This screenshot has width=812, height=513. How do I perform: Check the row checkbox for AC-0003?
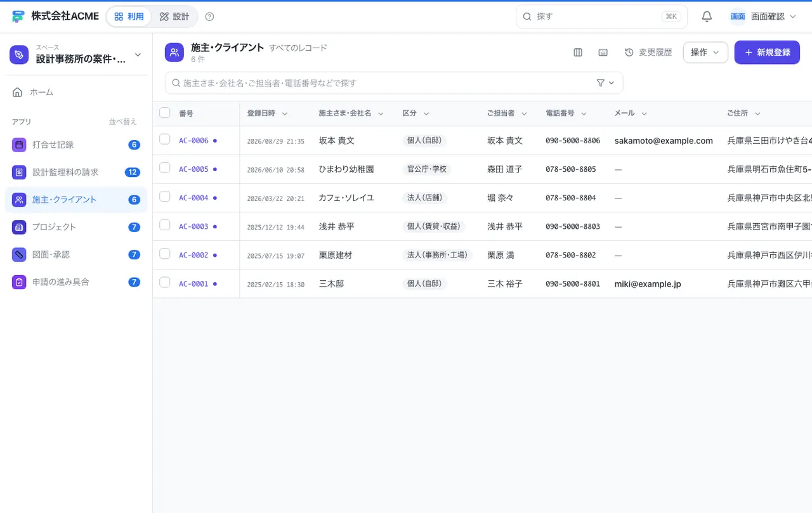click(x=165, y=225)
